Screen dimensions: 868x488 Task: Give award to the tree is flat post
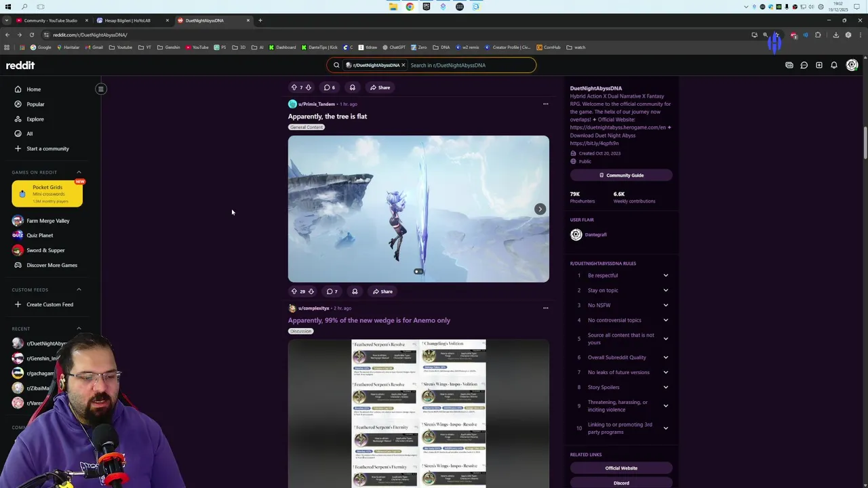[355, 291]
